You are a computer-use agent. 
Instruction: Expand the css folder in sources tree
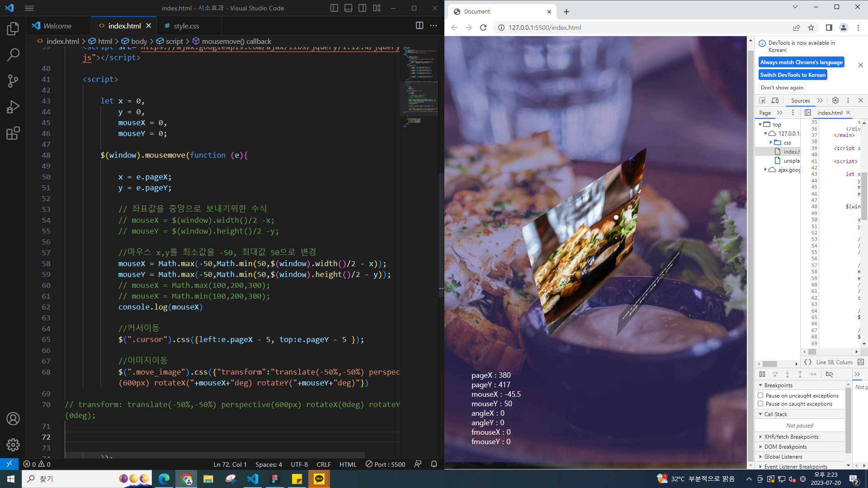coord(771,142)
